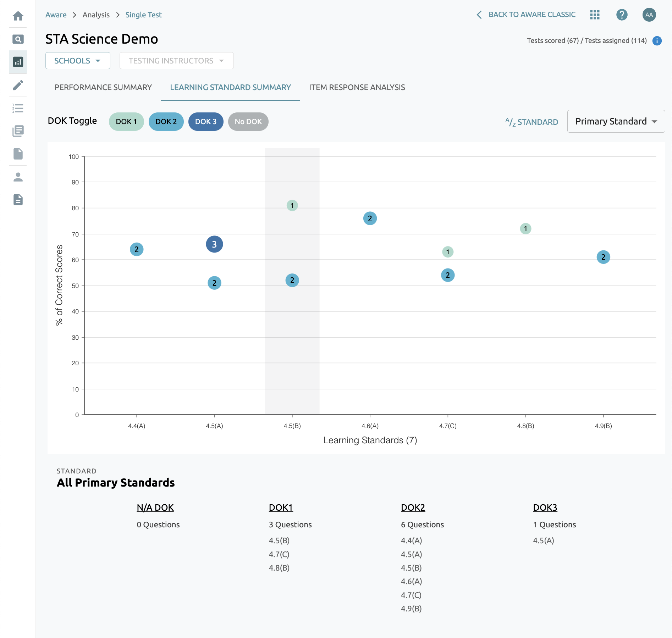Click the pencil edit icon

18,85
